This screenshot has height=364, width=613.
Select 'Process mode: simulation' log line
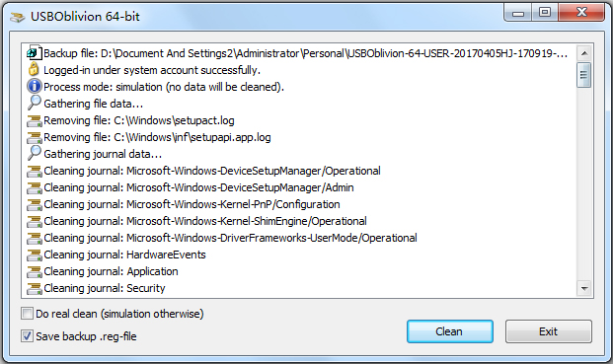coord(164,87)
